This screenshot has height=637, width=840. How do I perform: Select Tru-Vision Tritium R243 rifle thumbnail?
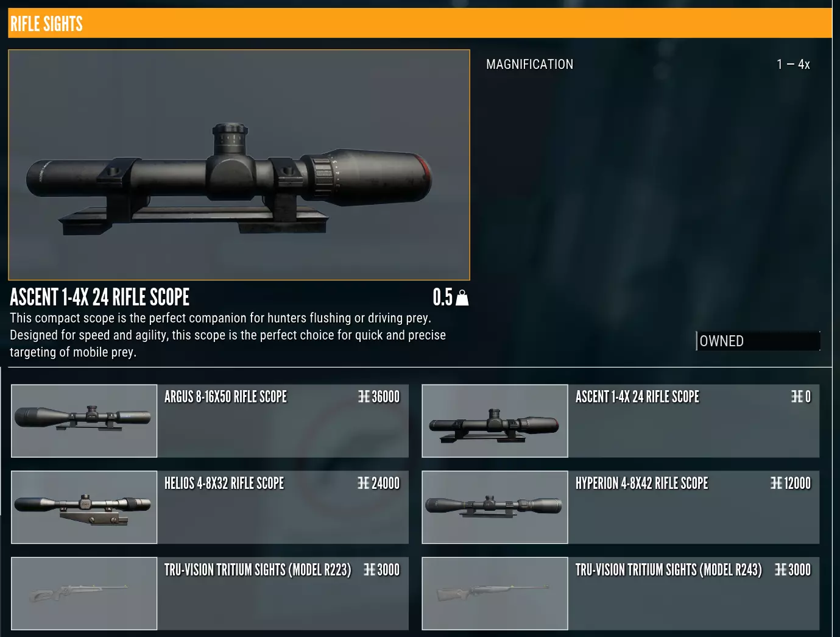tap(495, 594)
